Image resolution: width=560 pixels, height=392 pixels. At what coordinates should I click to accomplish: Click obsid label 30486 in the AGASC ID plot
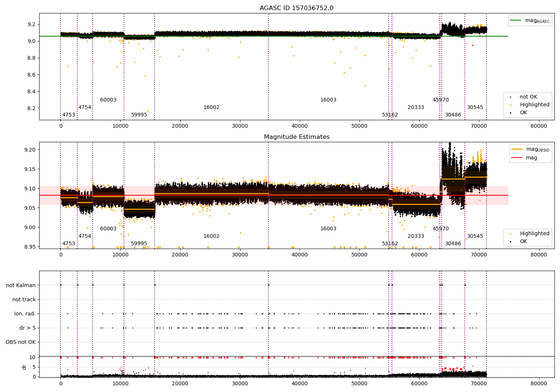tap(453, 115)
